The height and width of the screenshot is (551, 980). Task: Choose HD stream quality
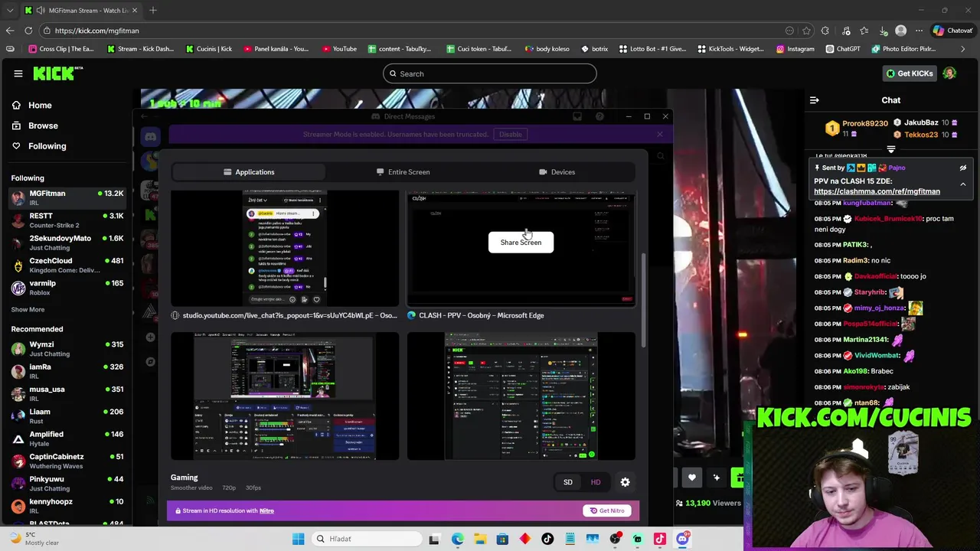(596, 482)
